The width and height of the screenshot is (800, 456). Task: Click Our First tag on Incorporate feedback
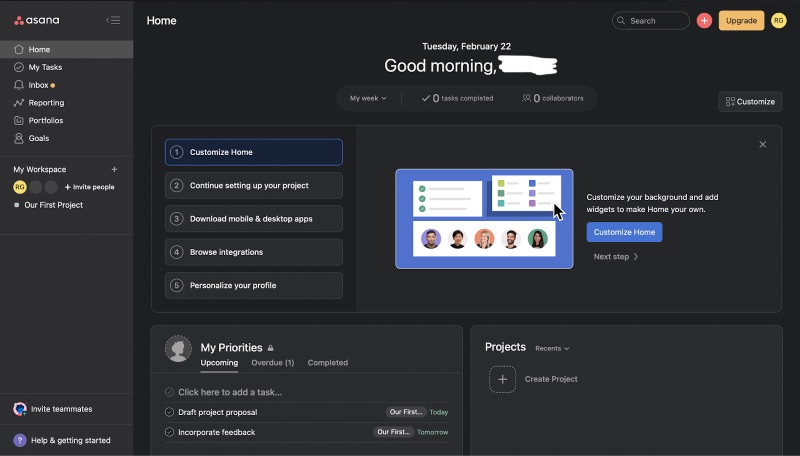pyautogui.click(x=393, y=432)
